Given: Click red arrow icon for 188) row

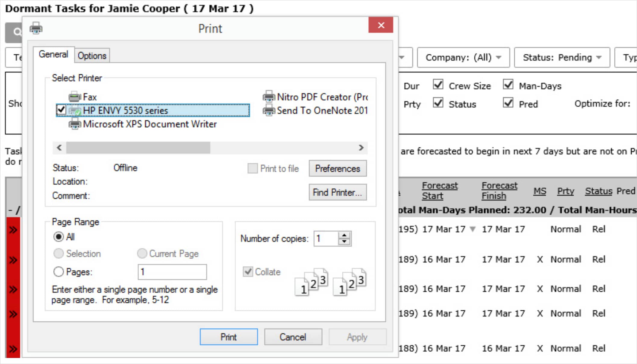Looking at the screenshot, I should (x=13, y=349).
